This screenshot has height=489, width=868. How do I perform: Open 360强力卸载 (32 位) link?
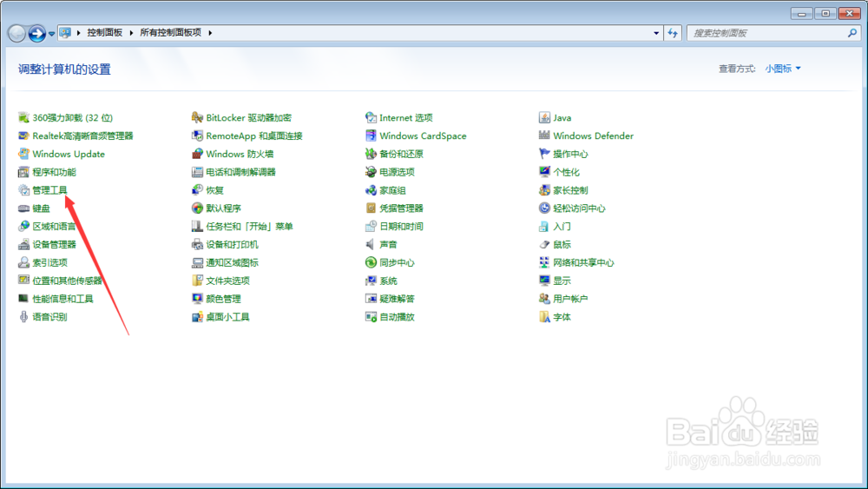click(73, 117)
